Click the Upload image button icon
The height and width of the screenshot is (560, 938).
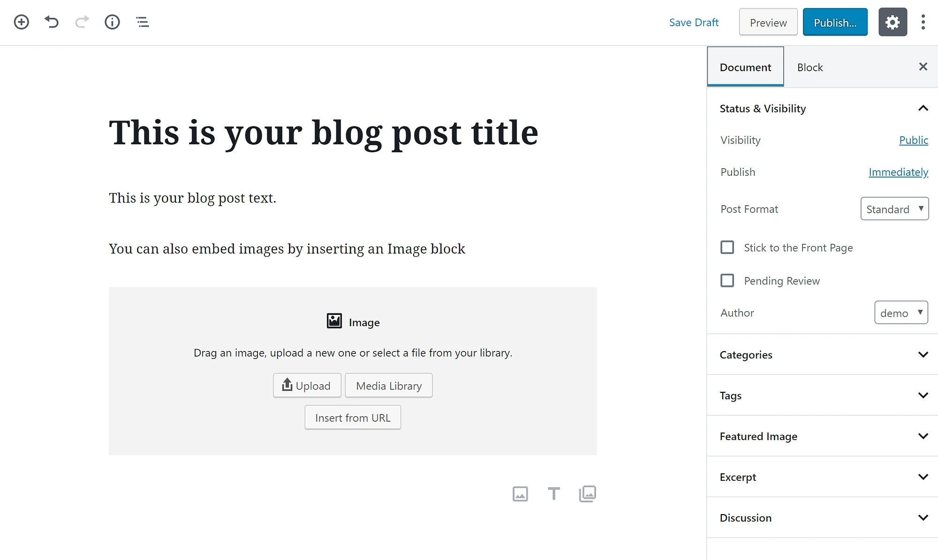tap(286, 385)
